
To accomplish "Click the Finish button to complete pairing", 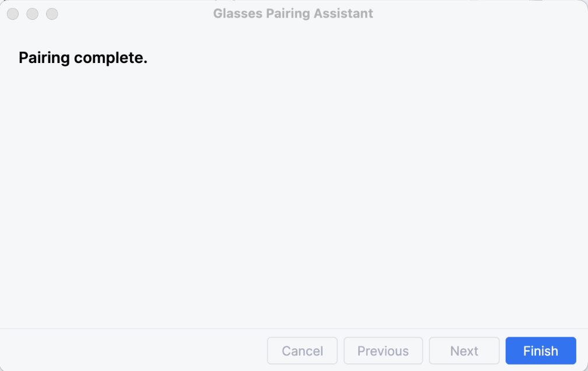I will tap(540, 351).
